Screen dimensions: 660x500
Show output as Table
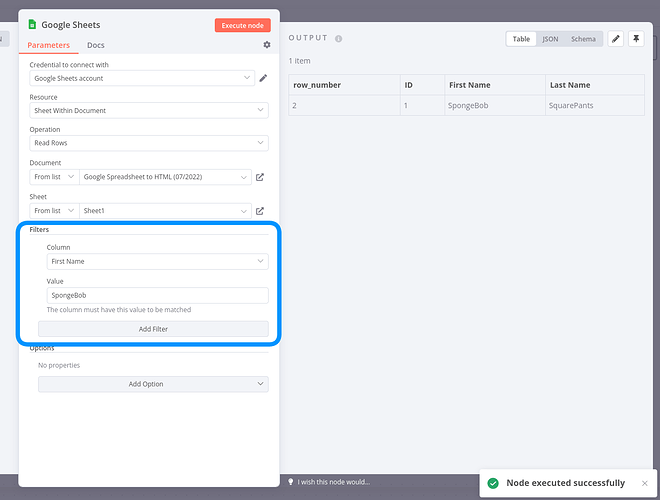point(521,39)
